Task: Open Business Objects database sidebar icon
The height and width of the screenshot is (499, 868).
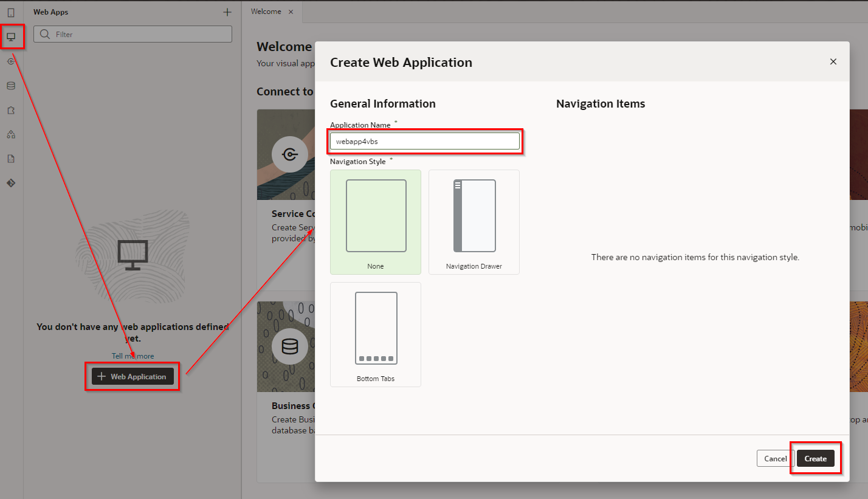Action: coord(11,86)
